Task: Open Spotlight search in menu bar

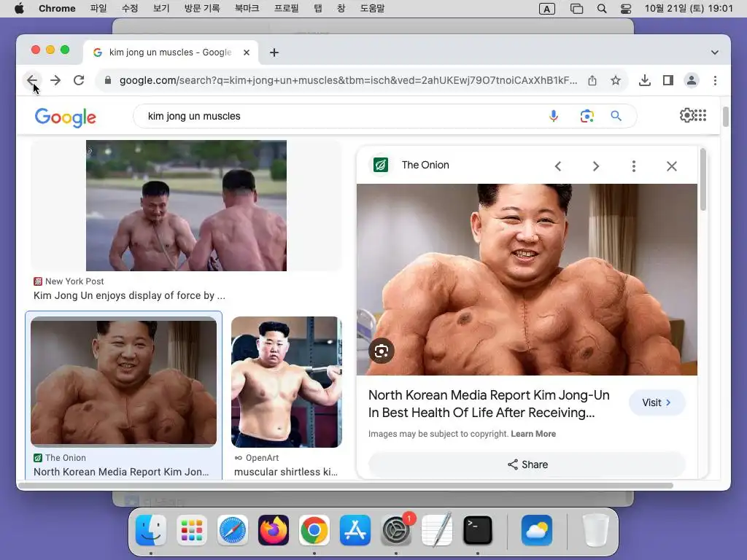Action: (x=602, y=9)
